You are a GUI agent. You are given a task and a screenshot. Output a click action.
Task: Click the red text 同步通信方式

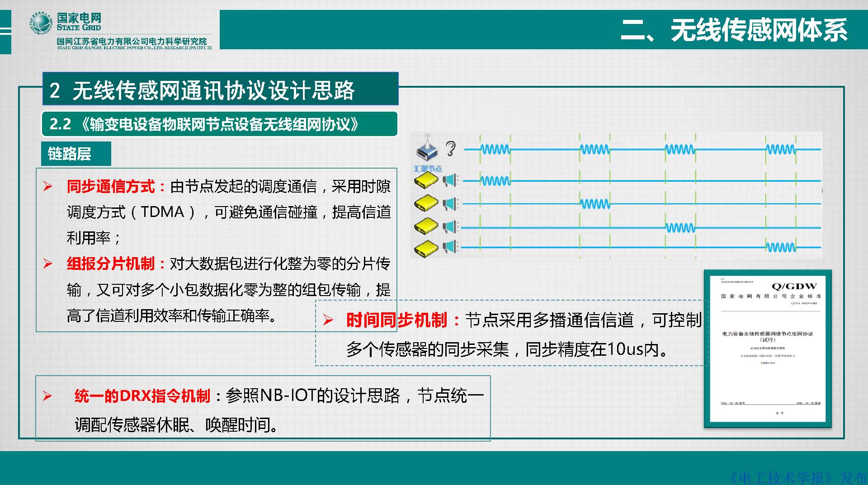click(x=111, y=186)
